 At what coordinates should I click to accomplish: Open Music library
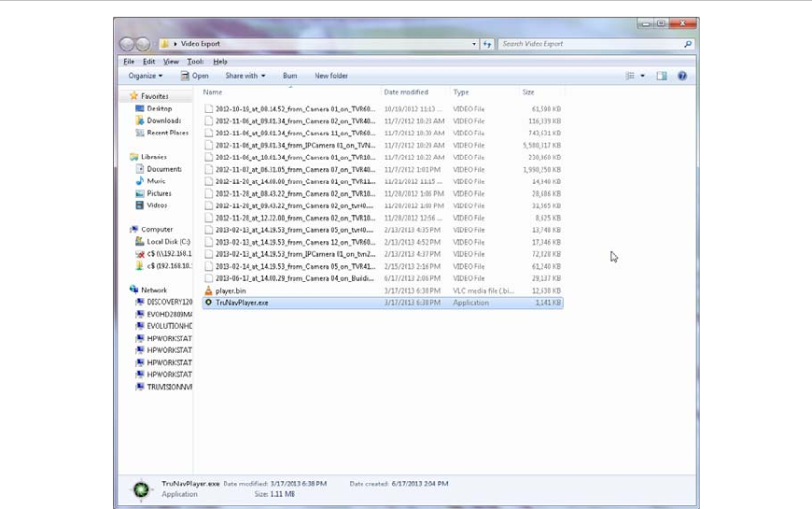click(x=156, y=181)
